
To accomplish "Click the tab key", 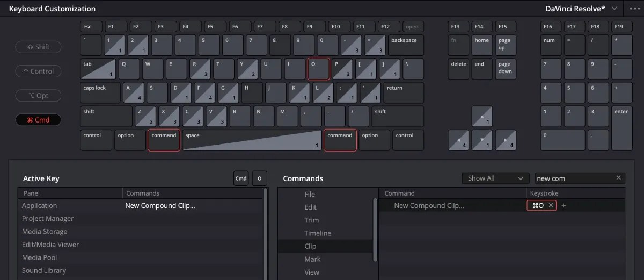I will [98, 69].
